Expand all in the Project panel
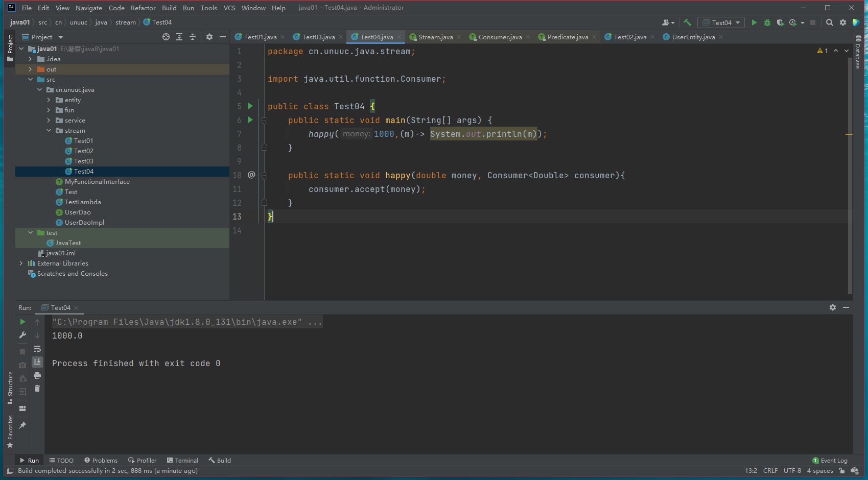868x480 pixels. pyautogui.click(x=179, y=37)
